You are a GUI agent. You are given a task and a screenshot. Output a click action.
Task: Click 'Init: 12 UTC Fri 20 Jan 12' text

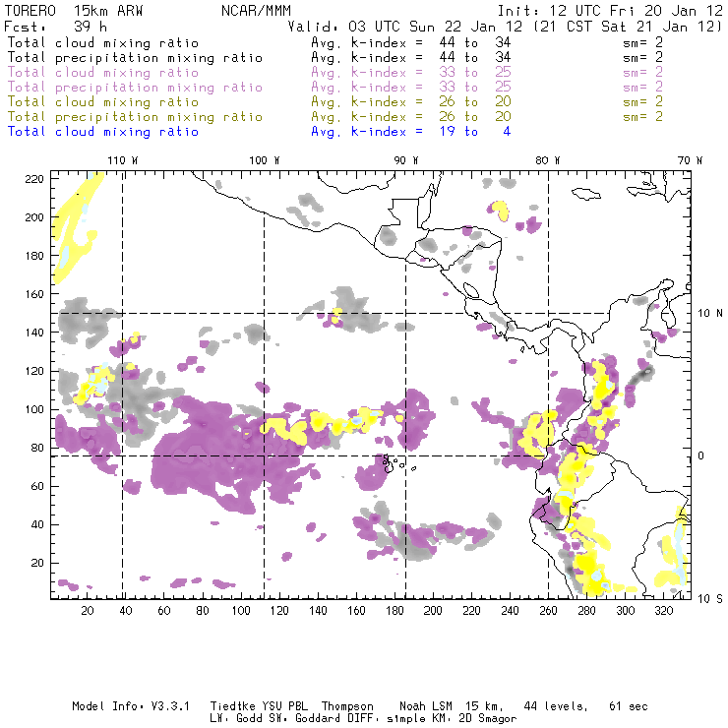pyautogui.click(x=610, y=11)
